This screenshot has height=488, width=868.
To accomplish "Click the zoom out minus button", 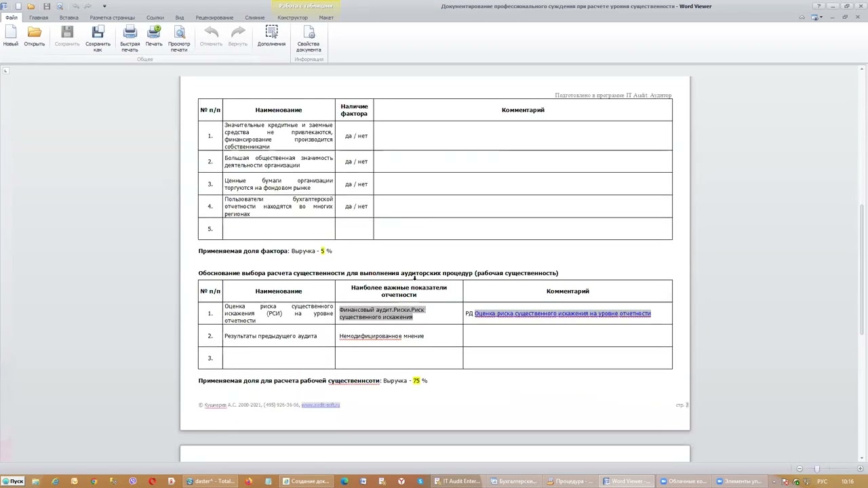I will pos(800,468).
